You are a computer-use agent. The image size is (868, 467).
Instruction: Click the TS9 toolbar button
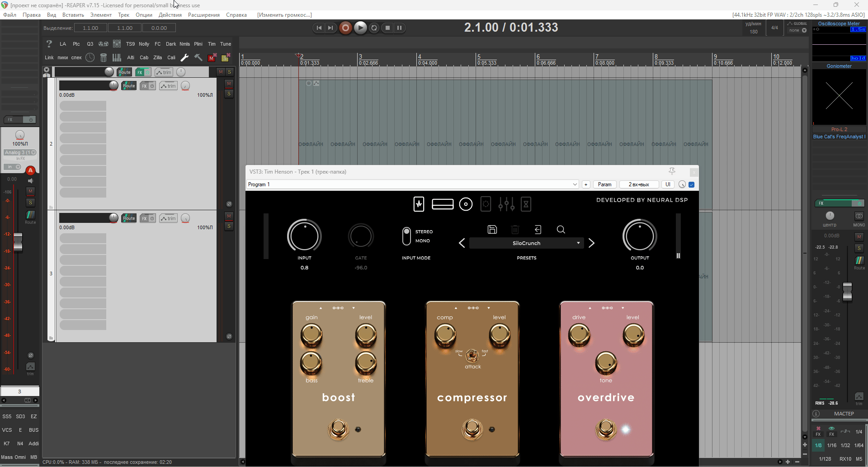(130, 44)
